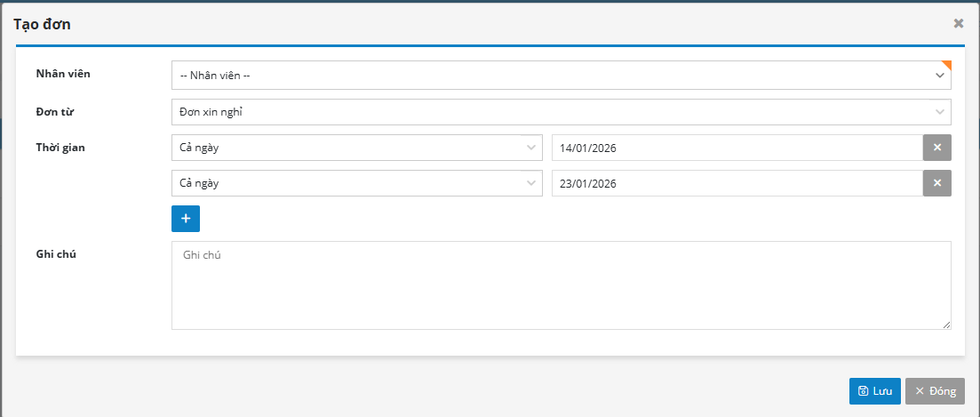
Task: Focus the Ghi chú note text area
Action: tap(561, 285)
